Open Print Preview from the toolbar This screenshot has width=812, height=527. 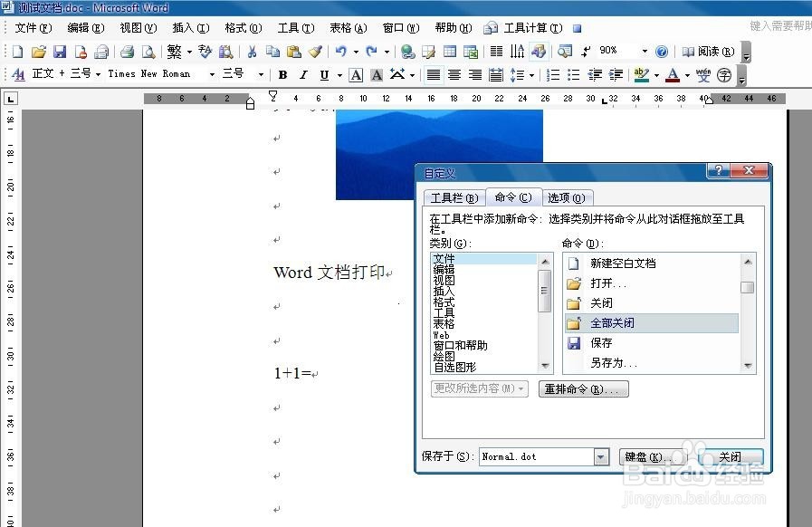148,52
